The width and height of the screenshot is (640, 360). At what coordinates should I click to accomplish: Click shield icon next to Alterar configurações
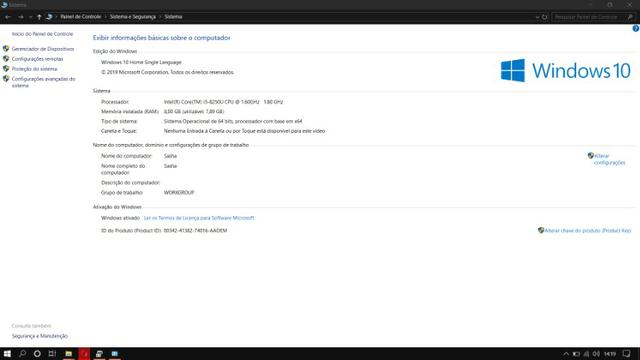pyautogui.click(x=591, y=156)
